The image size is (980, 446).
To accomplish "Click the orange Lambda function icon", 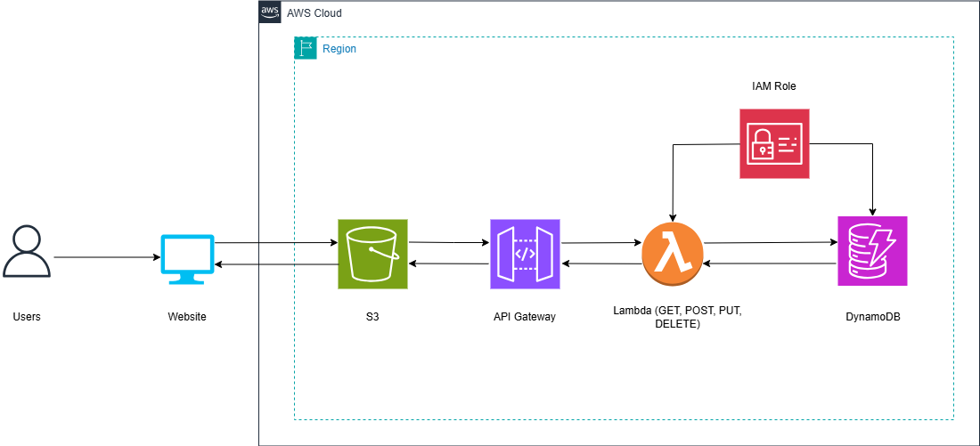I will coord(673,255).
